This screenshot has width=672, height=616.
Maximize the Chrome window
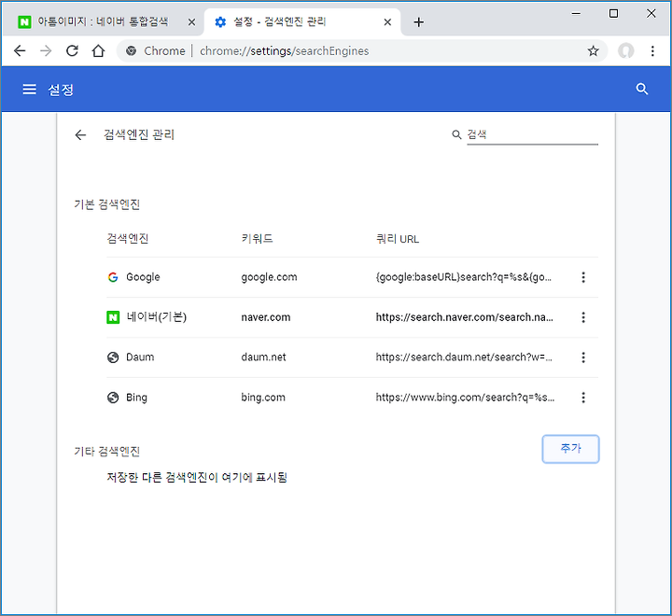click(613, 14)
